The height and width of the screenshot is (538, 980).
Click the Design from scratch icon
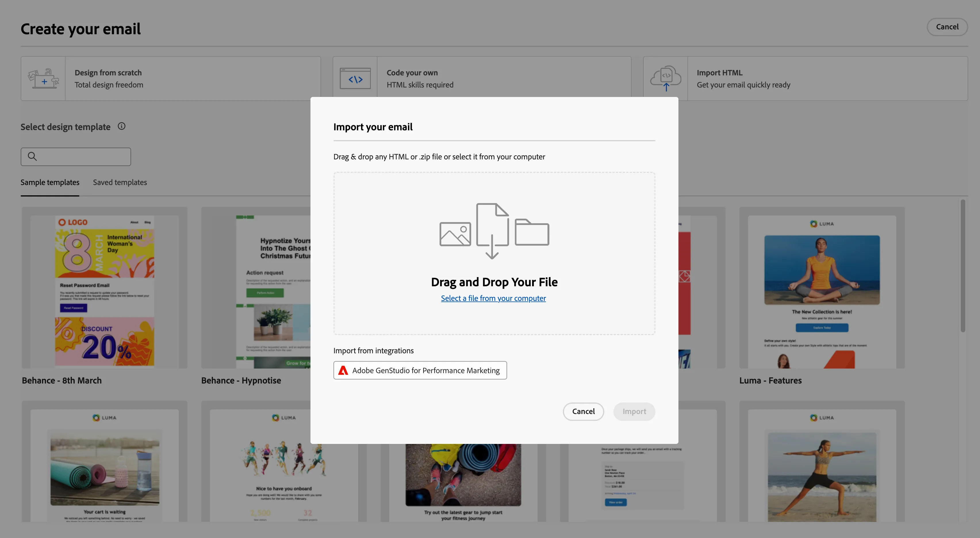click(43, 79)
